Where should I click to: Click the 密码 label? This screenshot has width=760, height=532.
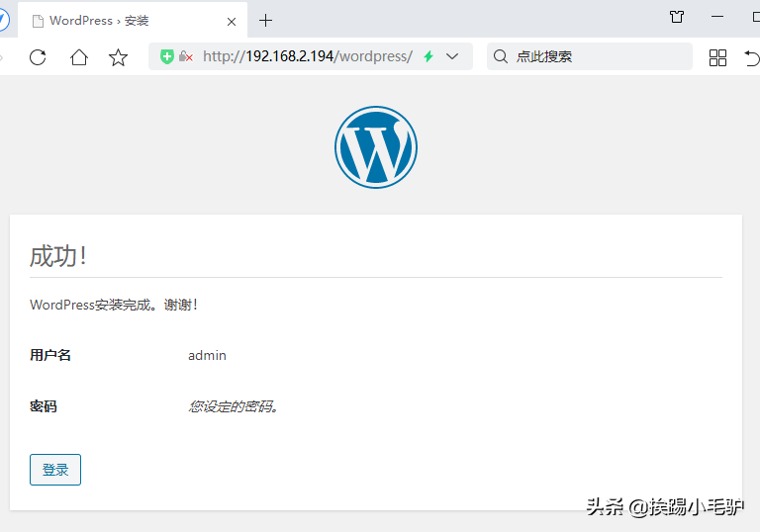tap(44, 406)
